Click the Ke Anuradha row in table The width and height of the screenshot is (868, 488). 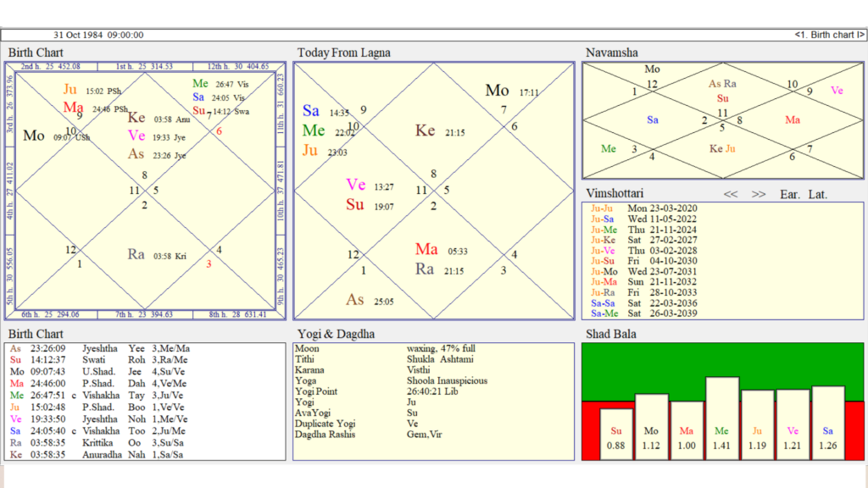(97, 455)
